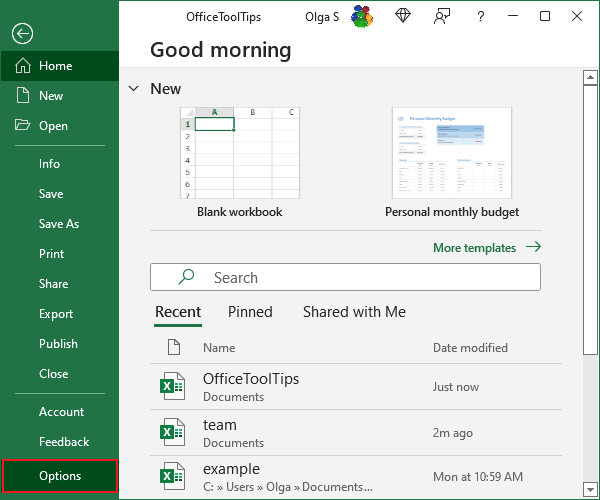Click the vertical scrollbar down arrow

[590, 491]
